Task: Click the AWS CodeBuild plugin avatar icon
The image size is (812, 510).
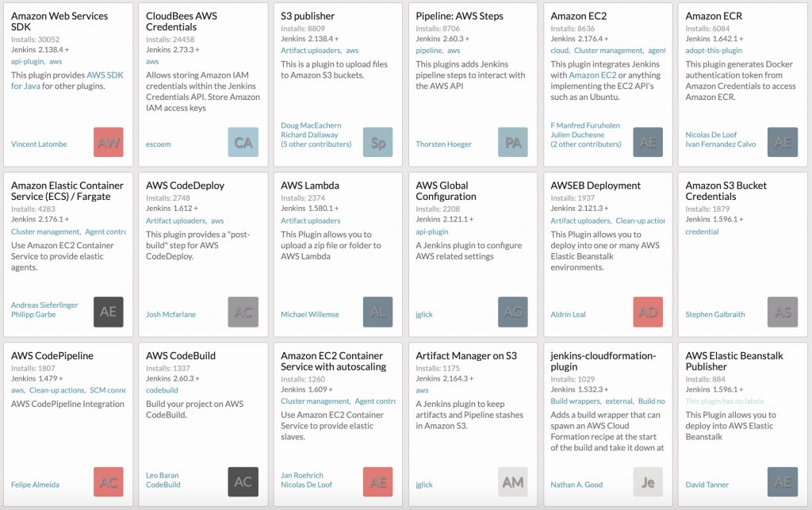Action: pos(243,481)
